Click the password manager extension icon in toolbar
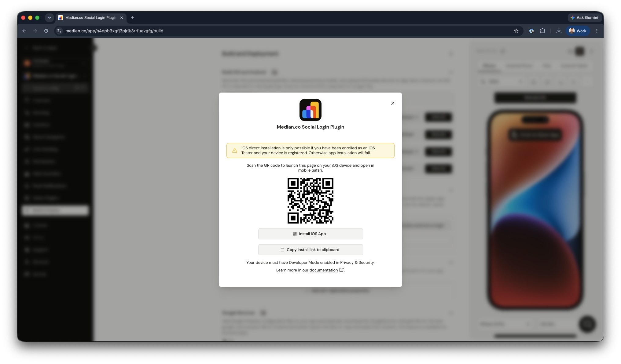This screenshot has height=364, width=621. 532,31
